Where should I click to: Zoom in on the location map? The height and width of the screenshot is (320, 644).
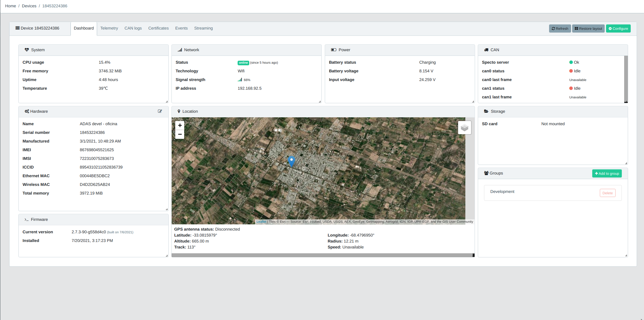[180, 125]
